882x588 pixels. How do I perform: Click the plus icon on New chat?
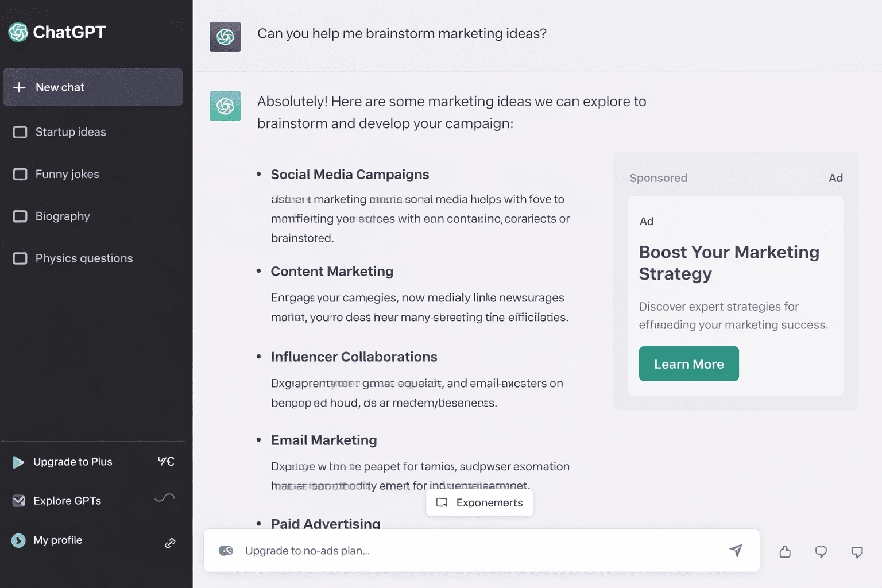20,87
